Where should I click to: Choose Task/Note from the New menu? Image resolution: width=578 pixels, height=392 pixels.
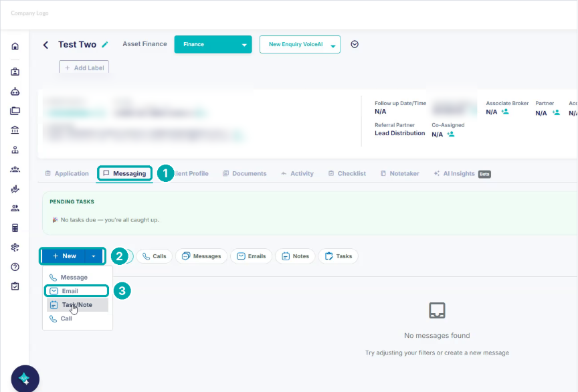point(78,305)
